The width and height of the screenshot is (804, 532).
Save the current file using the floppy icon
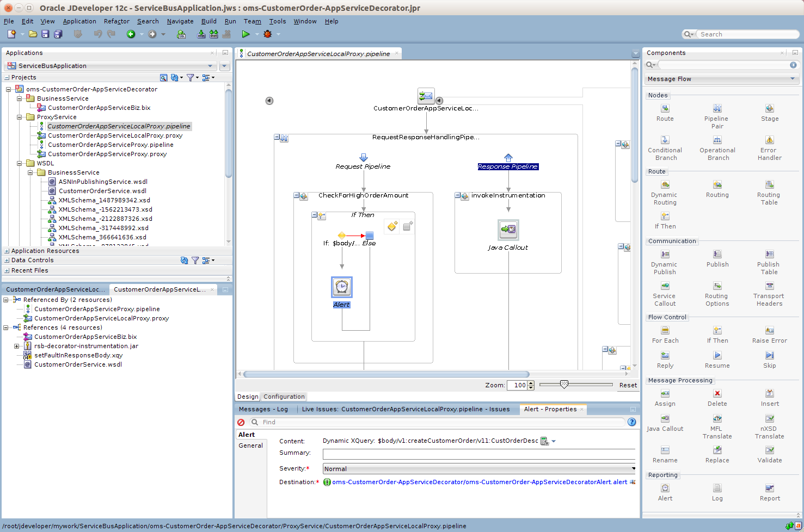point(45,34)
